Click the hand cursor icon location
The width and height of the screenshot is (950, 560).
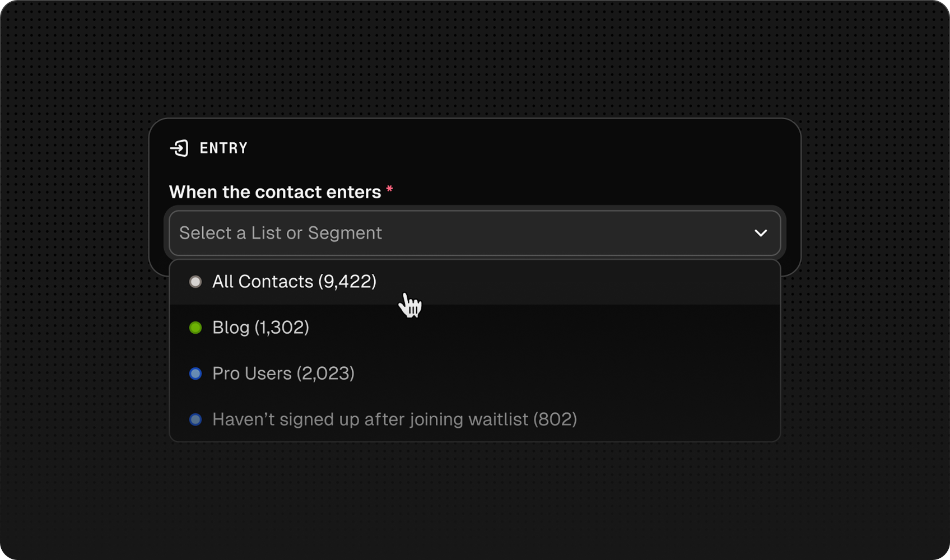coord(412,306)
